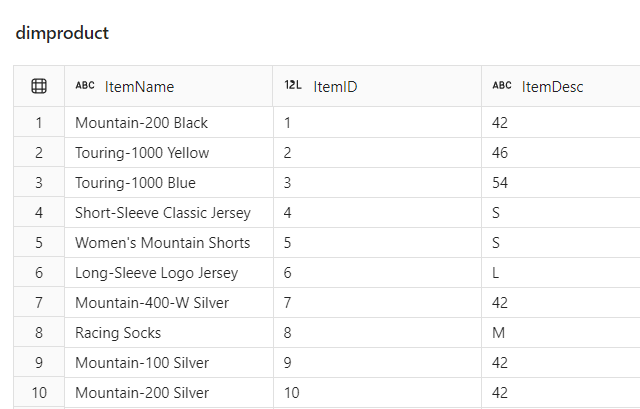Click the Women's Mountain Shorts cell
The width and height of the screenshot is (640, 409).
(x=169, y=242)
